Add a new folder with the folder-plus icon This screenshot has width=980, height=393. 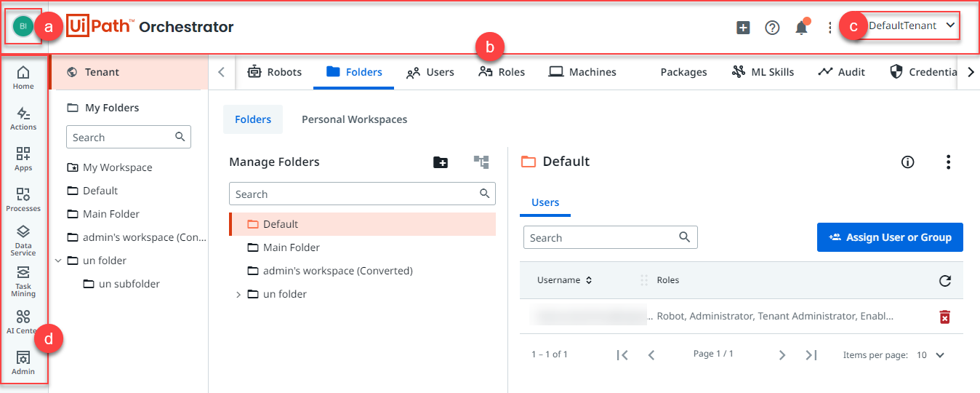(441, 162)
